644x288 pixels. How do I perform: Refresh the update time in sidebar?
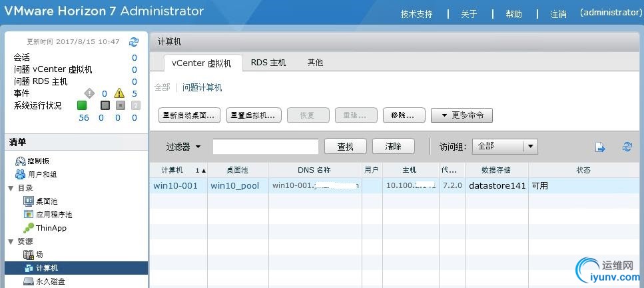click(134, 41)
